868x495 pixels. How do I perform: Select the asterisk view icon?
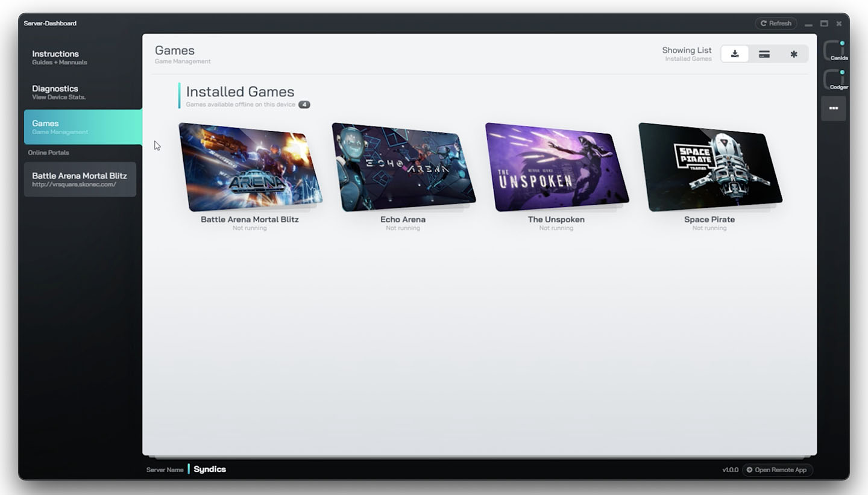pyautogui.click(x=793, y=54)
